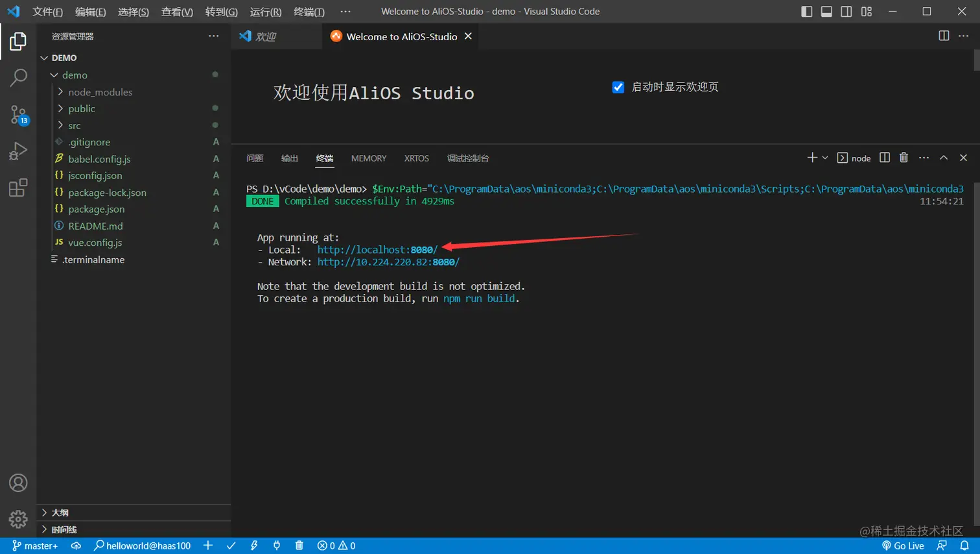Open Source Control view with 13 changes
The width and height of the screenshot is (980, 554).
point(18,115)
